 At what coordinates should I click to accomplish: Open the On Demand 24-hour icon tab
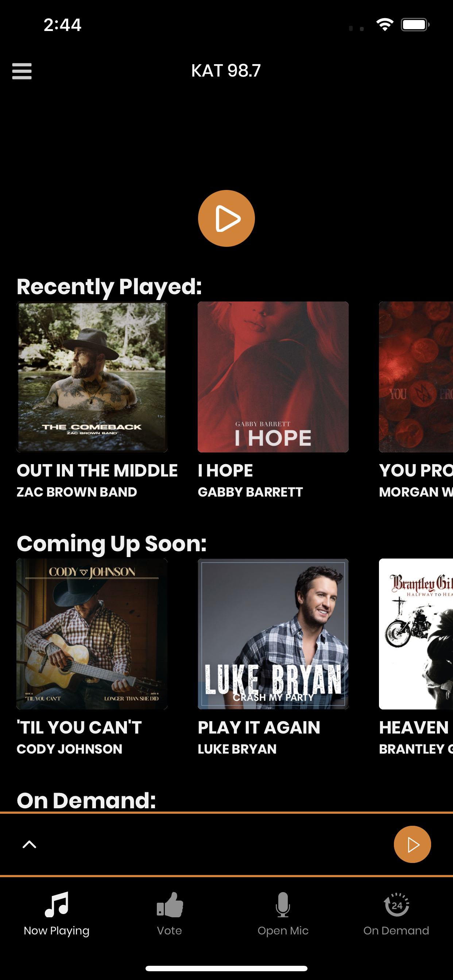coord(396,904)
